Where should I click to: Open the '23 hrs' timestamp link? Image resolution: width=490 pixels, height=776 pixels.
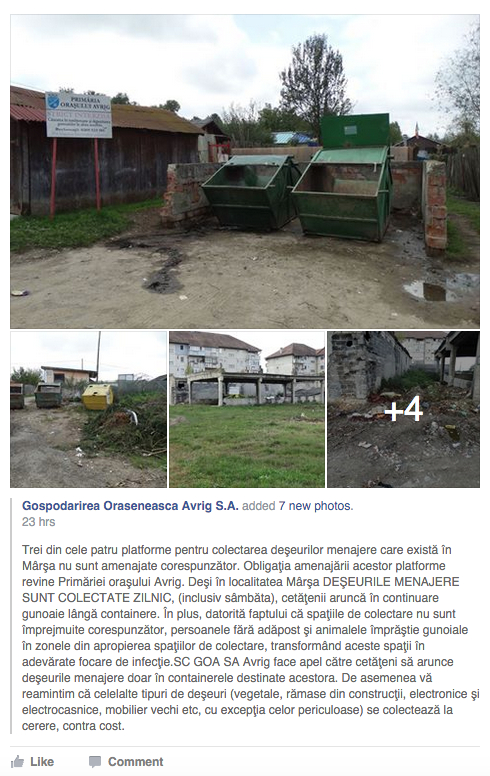pyautogui.click(x=39, y=522)
